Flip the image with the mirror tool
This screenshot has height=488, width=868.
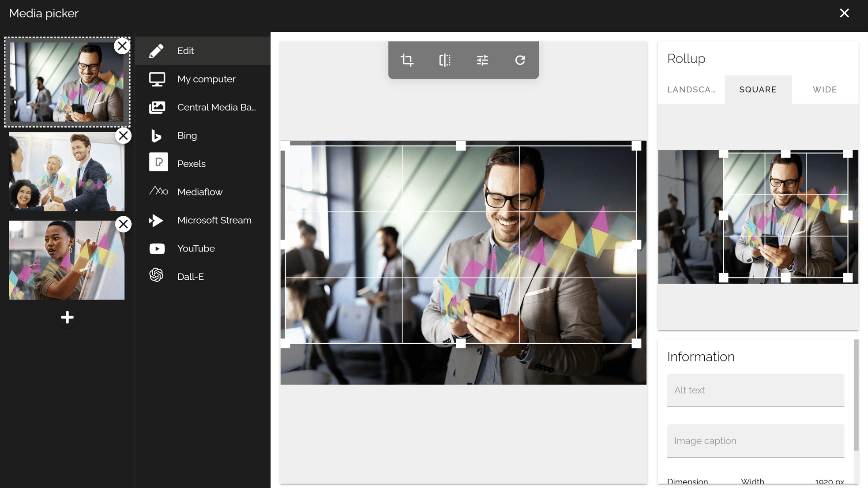click(x=444, y=60)
